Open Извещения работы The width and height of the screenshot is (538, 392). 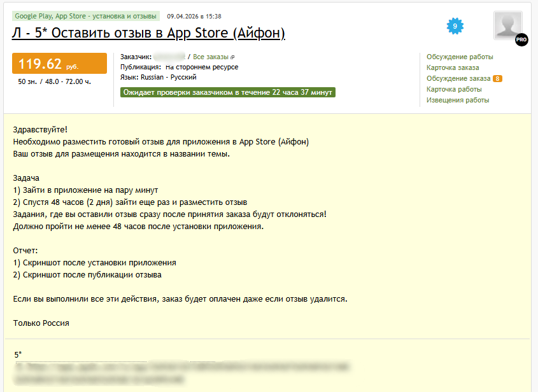point(458,100)
